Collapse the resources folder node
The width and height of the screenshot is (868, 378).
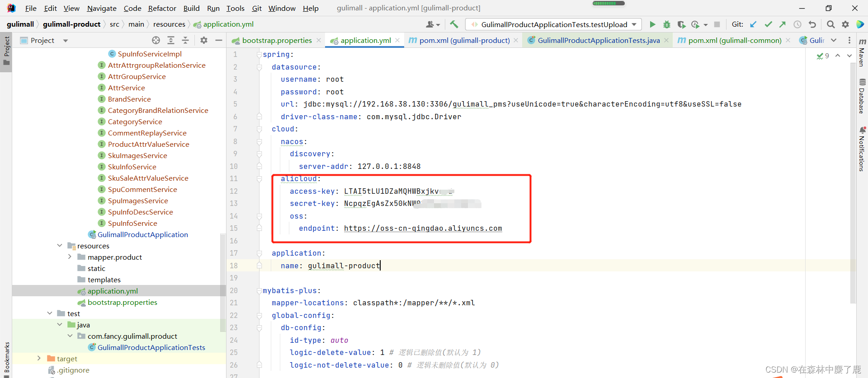[60, 245]
